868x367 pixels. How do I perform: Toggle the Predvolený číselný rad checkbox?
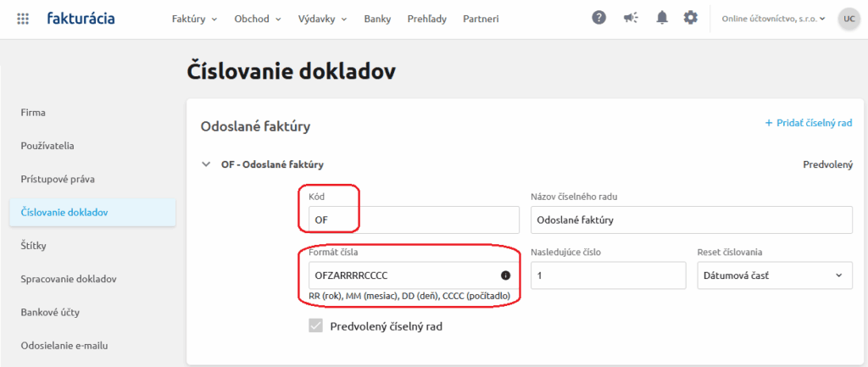point(316,325)
